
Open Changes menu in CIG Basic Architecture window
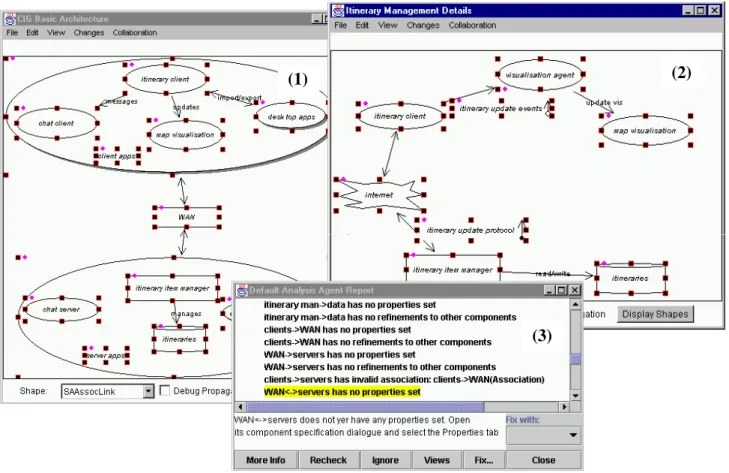[88, 33]
